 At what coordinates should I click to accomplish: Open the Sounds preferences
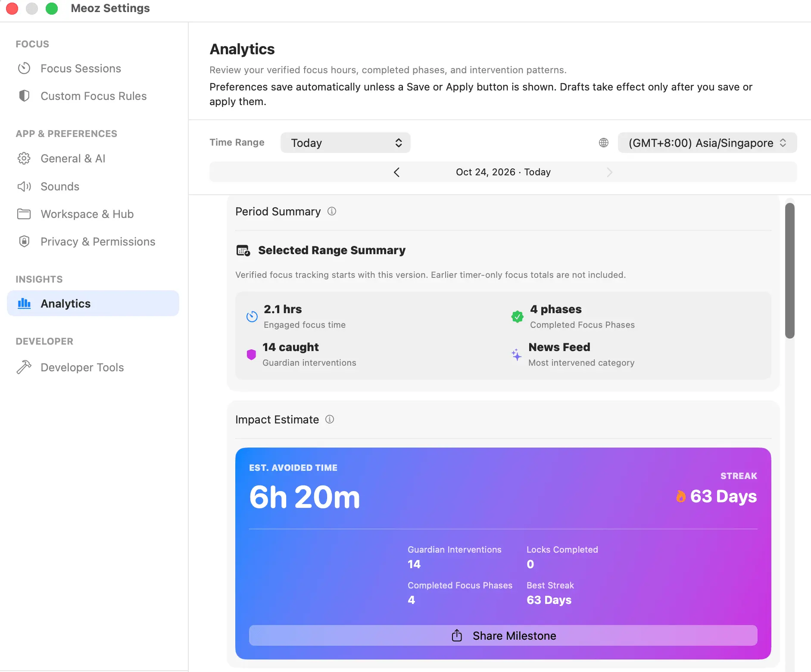(x=93, y=187)
